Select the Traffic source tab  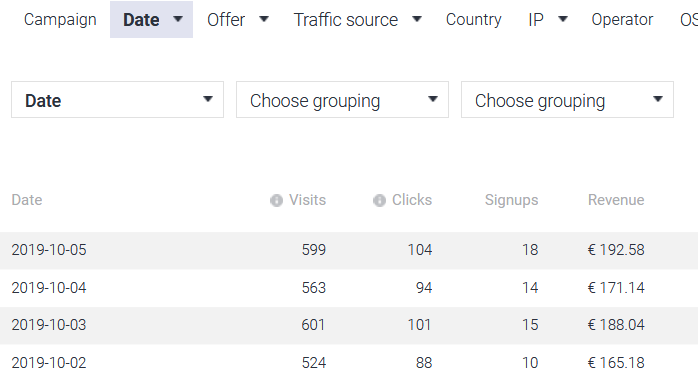point(346,20)
